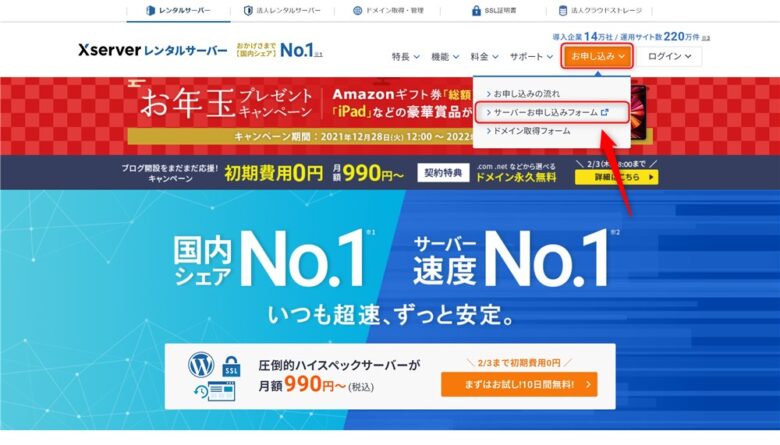
Task: Expand the 特長 dropdown menu
Action: tap(405, 57)
